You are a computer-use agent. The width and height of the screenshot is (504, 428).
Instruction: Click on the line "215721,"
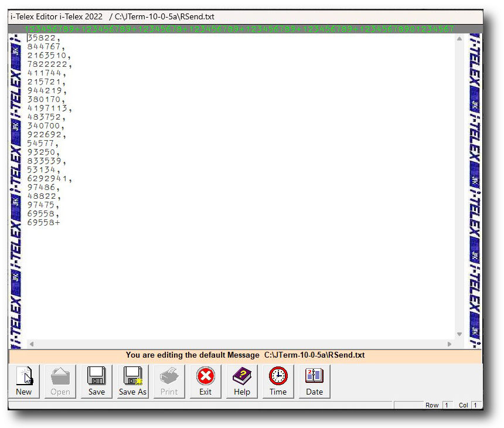coord(47,82)
